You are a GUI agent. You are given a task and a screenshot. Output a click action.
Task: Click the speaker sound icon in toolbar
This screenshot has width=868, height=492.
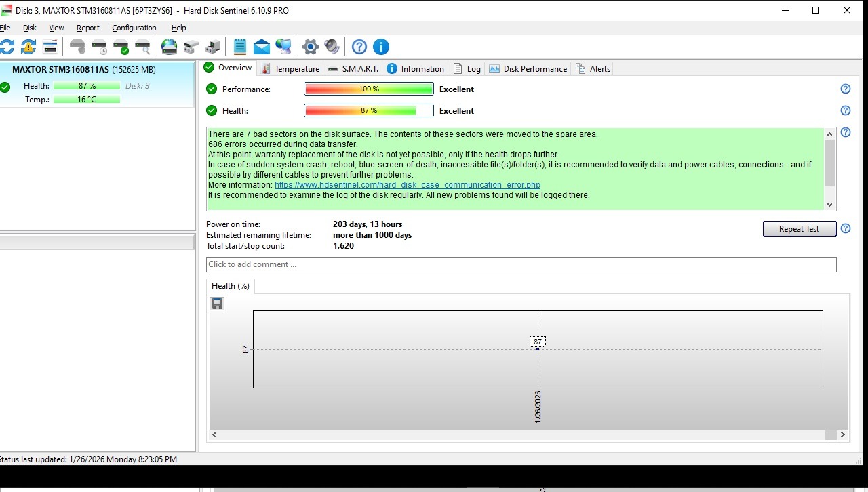click(x=332, y=47)
